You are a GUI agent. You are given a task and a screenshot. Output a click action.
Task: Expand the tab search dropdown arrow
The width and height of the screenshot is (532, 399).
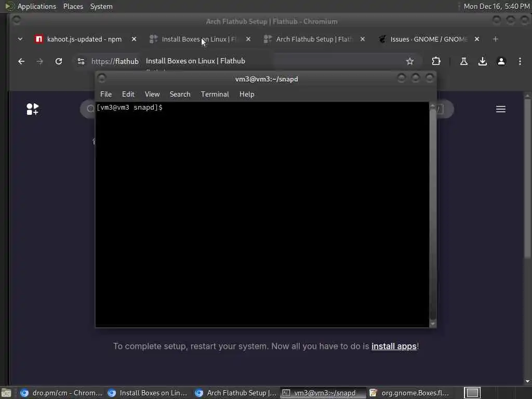click(20, 39)
